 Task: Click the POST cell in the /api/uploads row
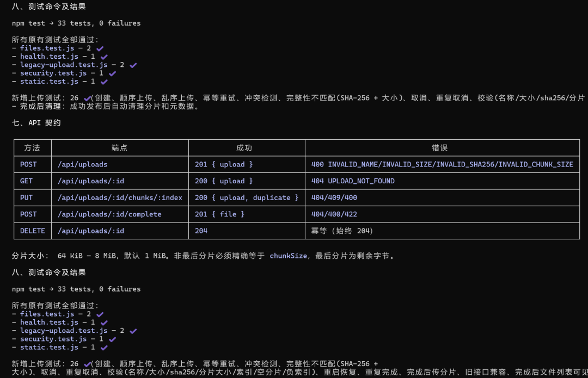click(32, 164)
